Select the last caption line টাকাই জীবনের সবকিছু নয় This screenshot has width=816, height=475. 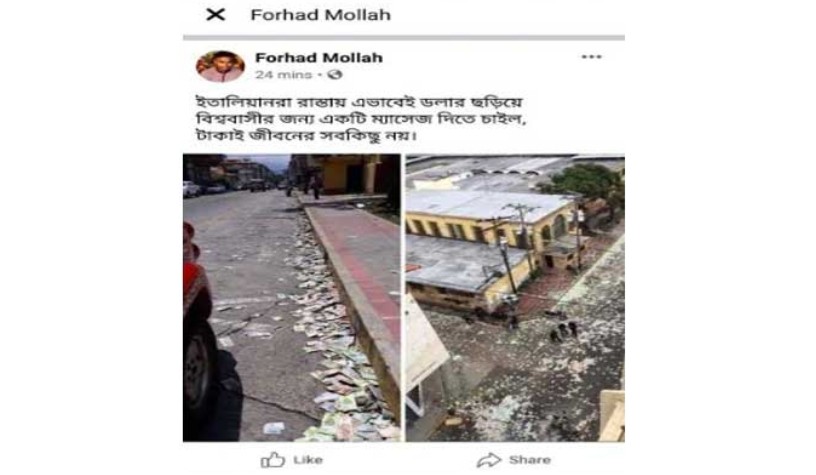click(307, 136)
